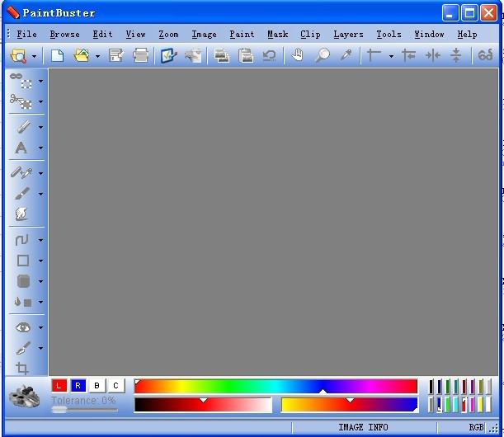The image size is (504, 437).
Task: Click the checkmark options toolbar icon
Action: (x=168, y=55)
